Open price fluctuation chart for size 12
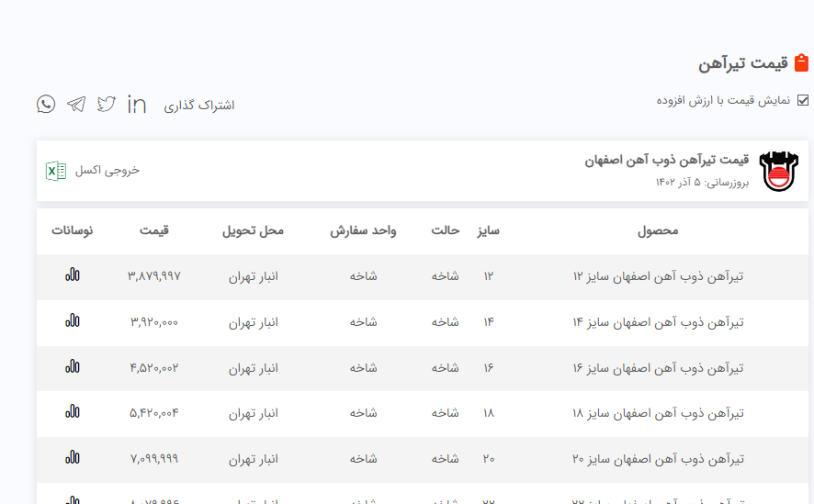 tap(73, 274)
